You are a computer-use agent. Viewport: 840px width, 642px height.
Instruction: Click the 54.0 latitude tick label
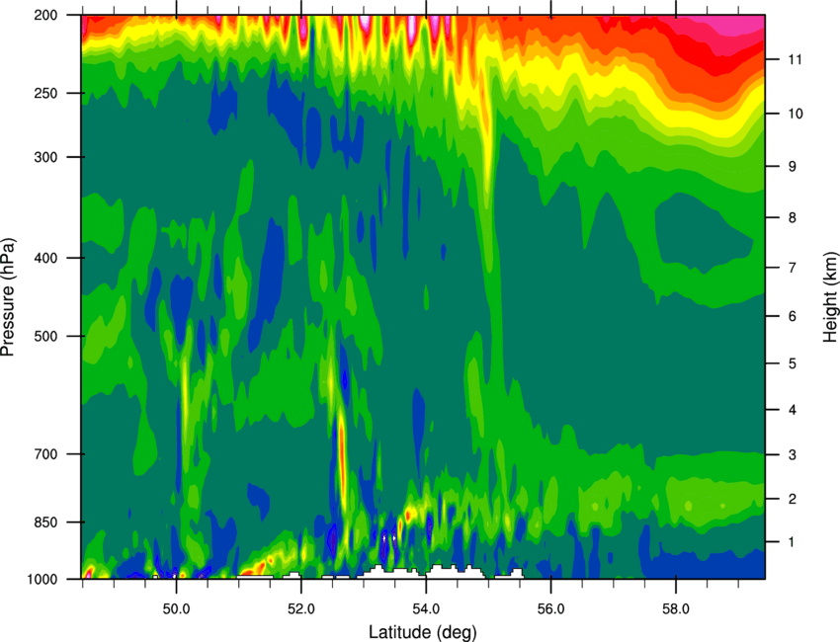426,608
